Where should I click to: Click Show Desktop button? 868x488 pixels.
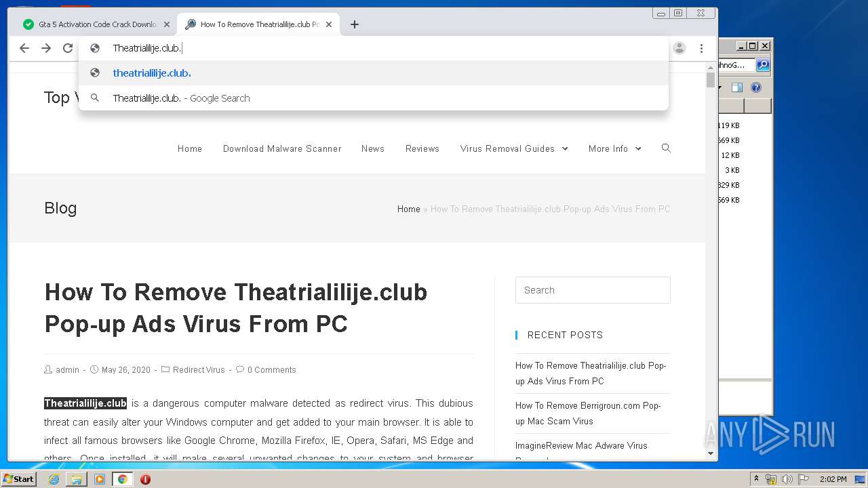tap(861, 479)
